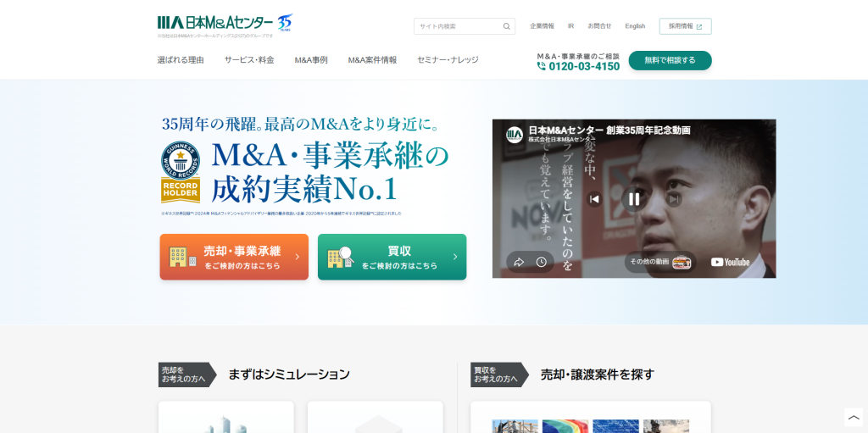The height and width of the screenshot is (433, 868).
Task: Click the back-to-top arrow button
Action: click(x=854, y=418)
